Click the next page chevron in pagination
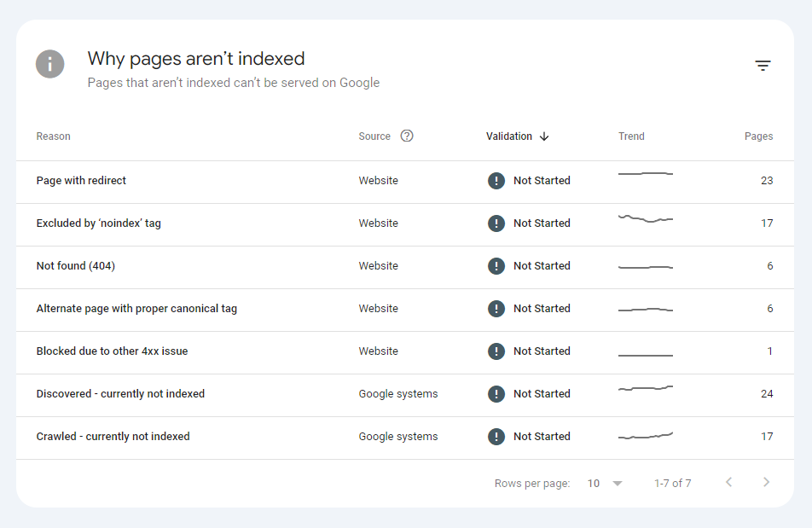 tap(766, 482)
